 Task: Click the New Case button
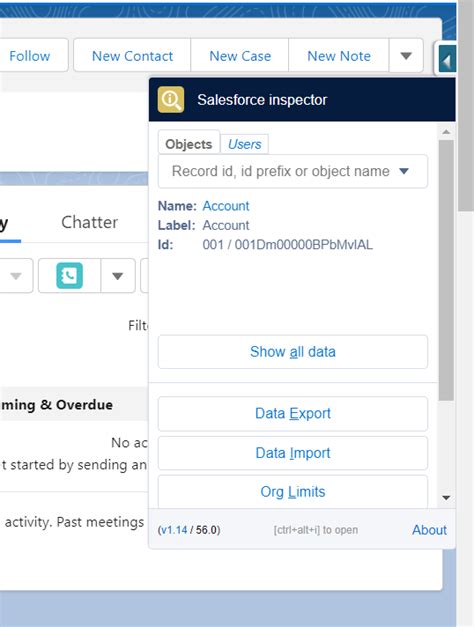(x=240, y=56)
